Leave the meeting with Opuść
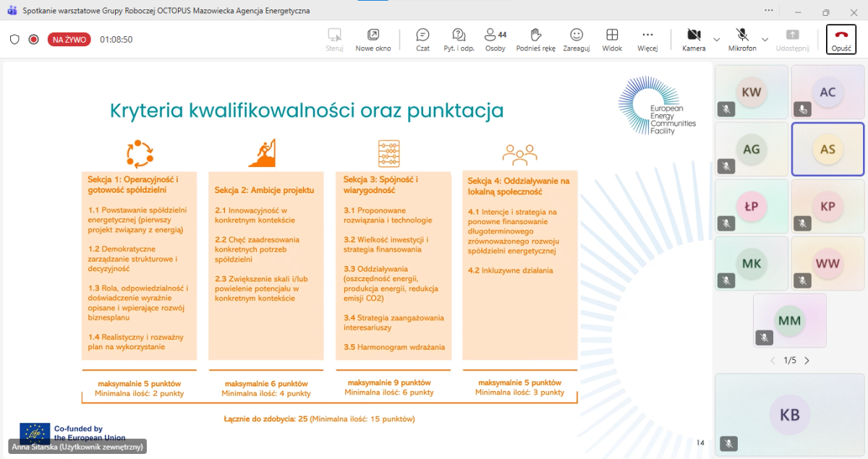 [841, 39]
